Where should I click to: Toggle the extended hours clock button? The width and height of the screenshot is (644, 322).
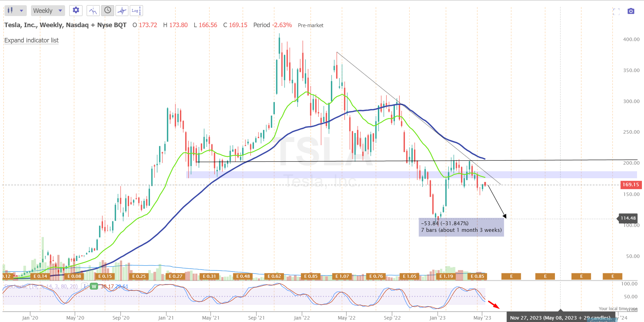(108, 10)
